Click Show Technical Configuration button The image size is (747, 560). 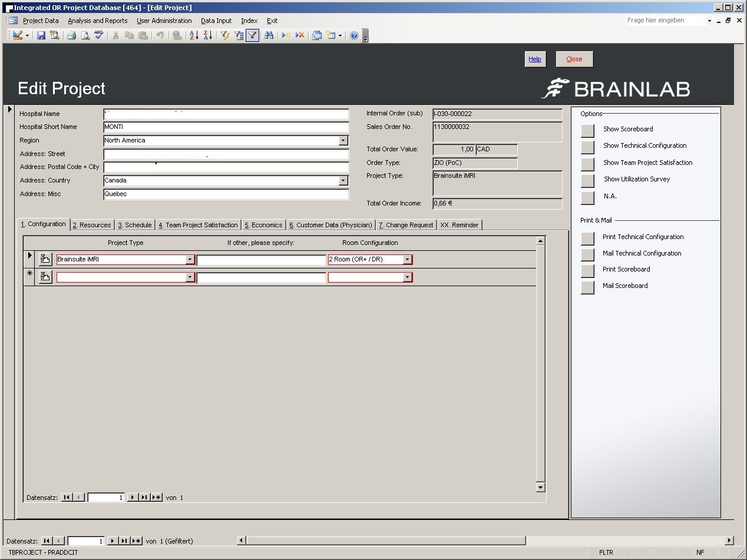[588, 147]
